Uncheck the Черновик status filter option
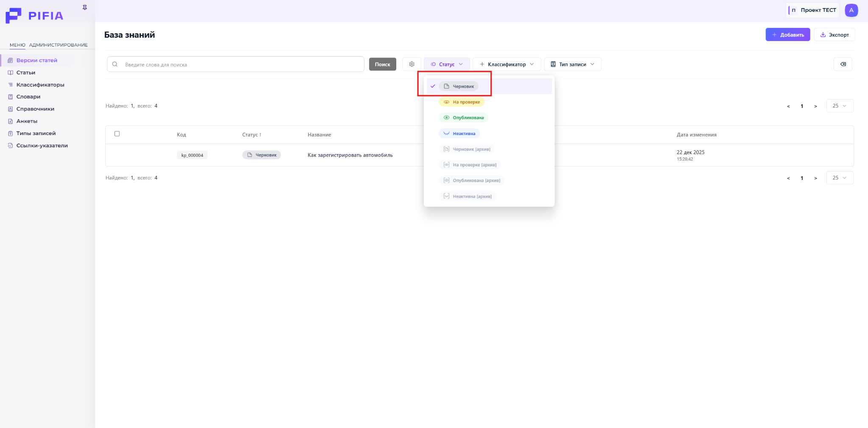Image resolution: width=868 pixels, height=428 pixels. coord(459,86)
